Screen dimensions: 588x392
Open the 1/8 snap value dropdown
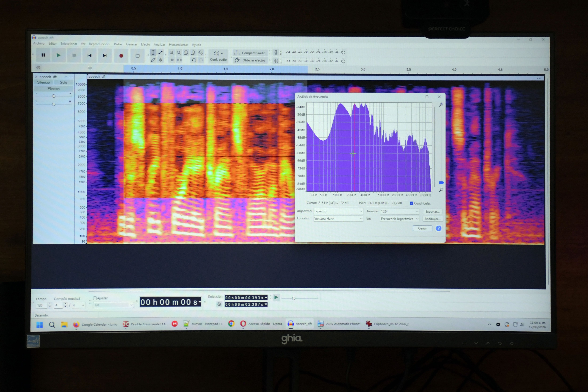(113, 305)
